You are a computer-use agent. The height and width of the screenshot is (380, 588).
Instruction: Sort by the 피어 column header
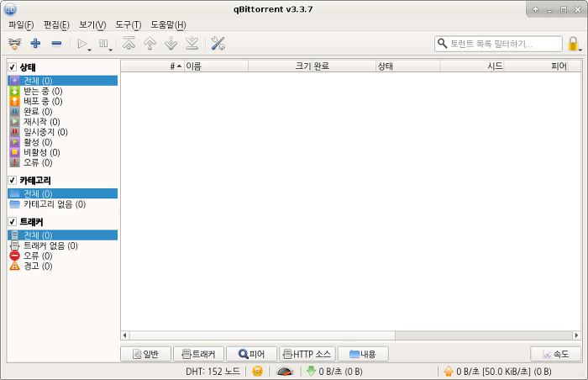(x=536, y=66)
